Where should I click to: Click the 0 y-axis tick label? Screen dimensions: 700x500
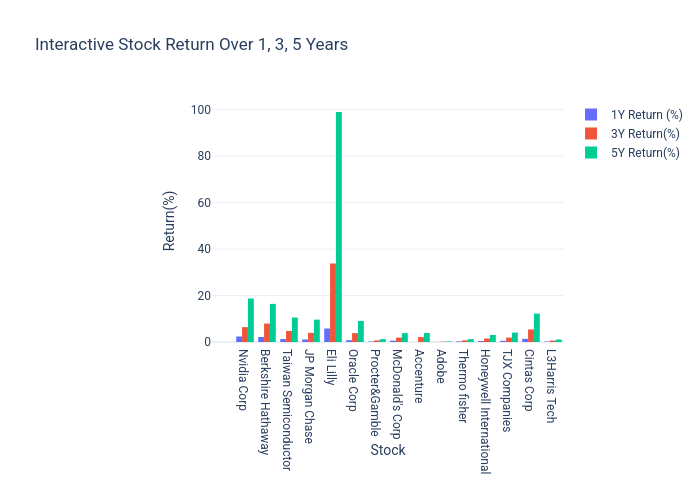[x=208, y=342]
